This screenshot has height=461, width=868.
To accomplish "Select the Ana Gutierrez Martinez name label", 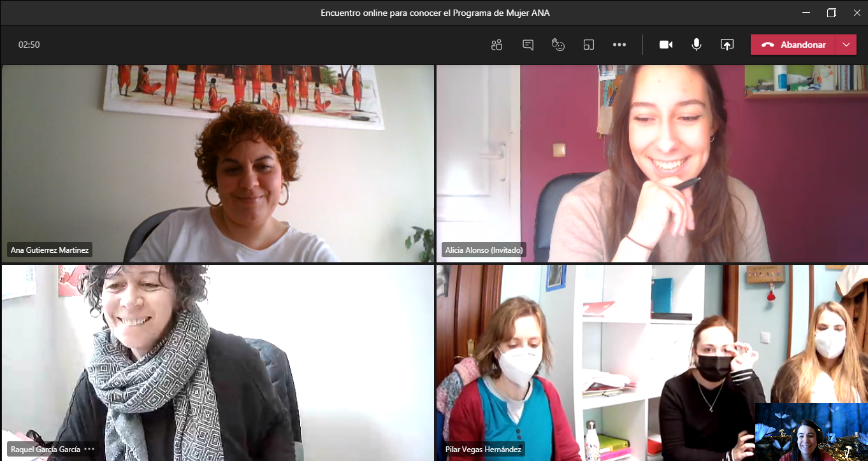I will (x=50, y=250).
